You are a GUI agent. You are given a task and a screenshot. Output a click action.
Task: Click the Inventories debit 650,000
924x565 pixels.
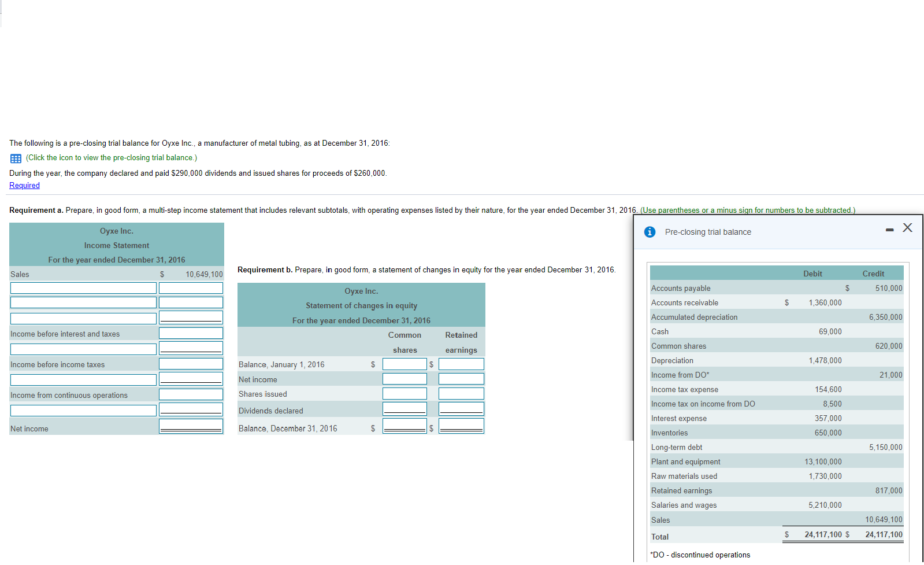coord(828,433)
